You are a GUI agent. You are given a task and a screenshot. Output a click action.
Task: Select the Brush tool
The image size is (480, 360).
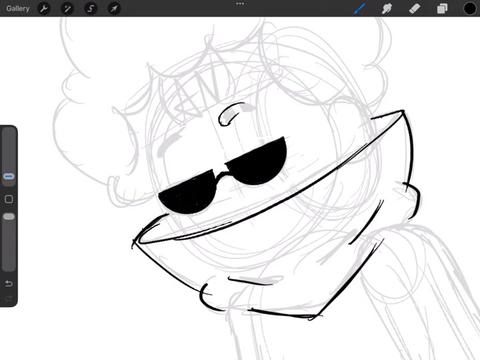[x=359, y=8]
